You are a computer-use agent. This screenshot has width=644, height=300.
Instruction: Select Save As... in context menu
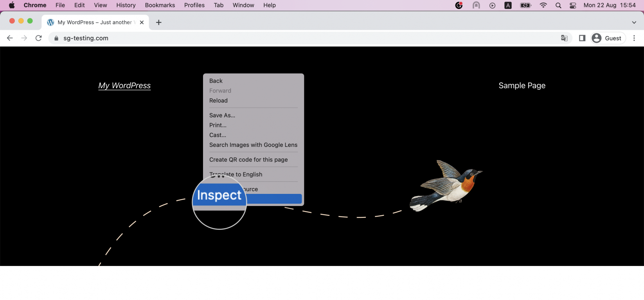254,115
